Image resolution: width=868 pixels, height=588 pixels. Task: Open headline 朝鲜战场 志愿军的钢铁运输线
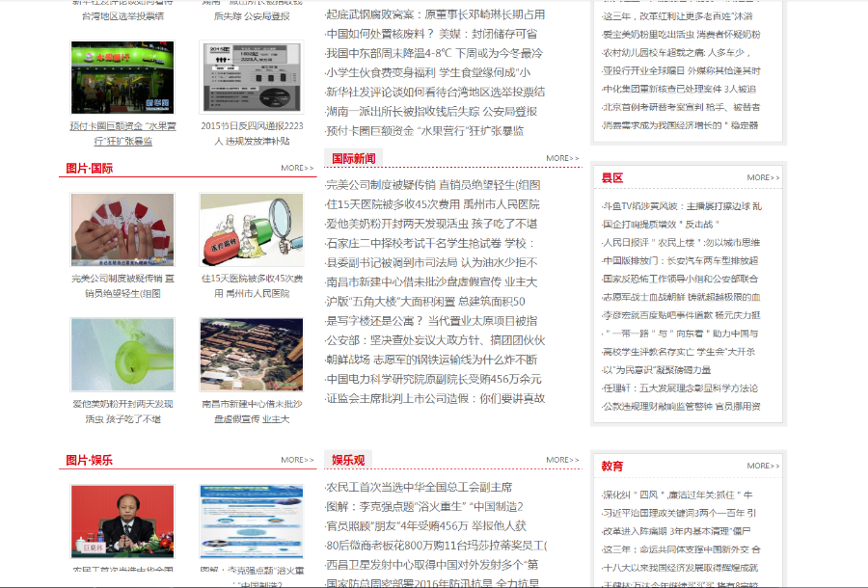coord(431,360)
